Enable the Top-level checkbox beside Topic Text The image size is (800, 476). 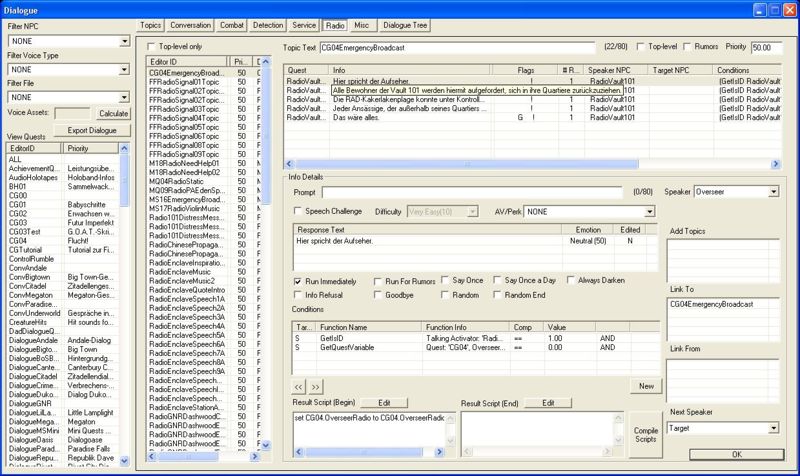click(640, 46)
